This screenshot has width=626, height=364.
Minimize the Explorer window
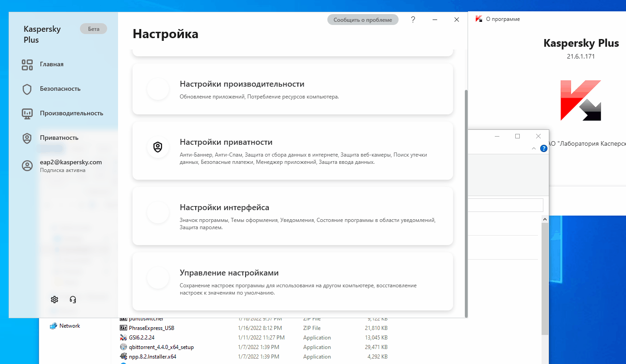click(497, 136)
